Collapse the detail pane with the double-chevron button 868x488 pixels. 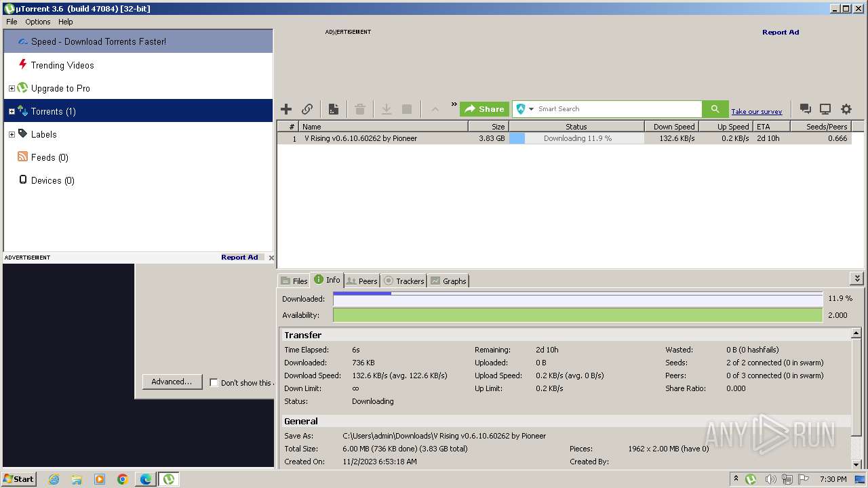(x=857, y=279)
